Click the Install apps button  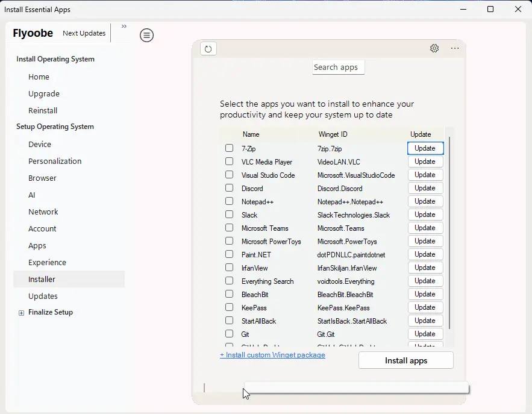click(405, 360)
